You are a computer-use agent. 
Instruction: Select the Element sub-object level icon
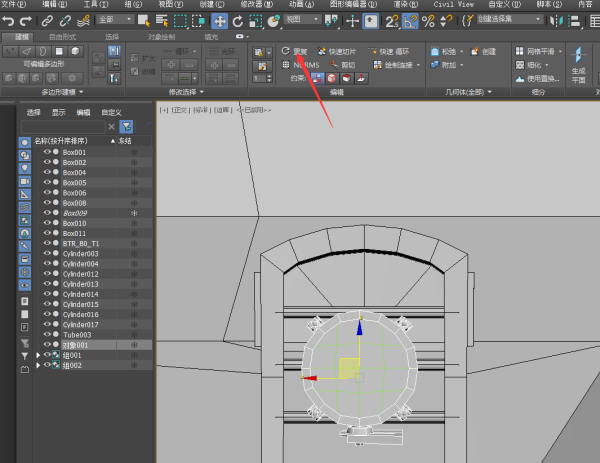(x=75, y=51)
